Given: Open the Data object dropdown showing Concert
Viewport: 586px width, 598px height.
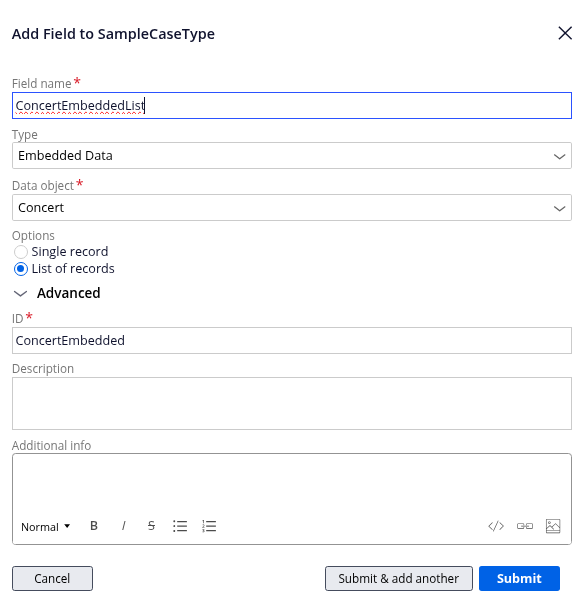Looking at the screenshot, I should pos(292,207).
